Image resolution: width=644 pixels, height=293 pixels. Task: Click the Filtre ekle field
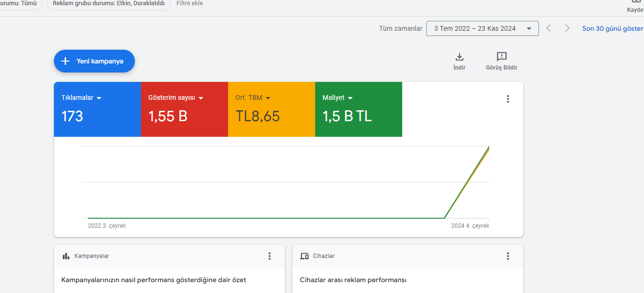[190, 3]
